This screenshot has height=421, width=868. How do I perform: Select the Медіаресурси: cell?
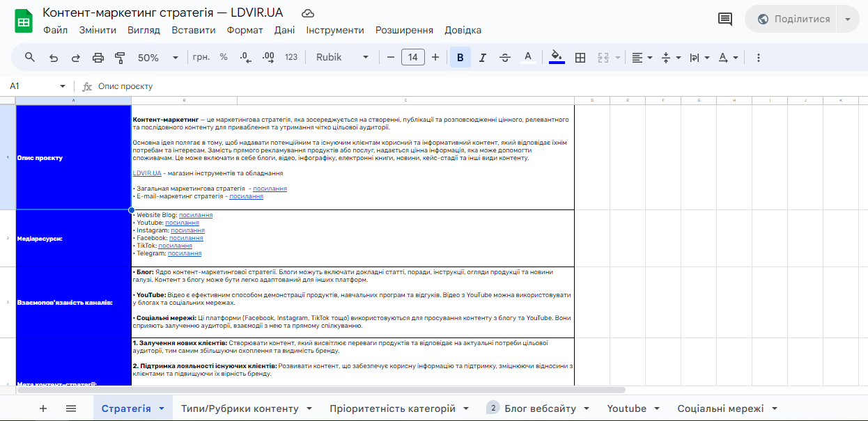pyautogui.click(x=73, y=238)
